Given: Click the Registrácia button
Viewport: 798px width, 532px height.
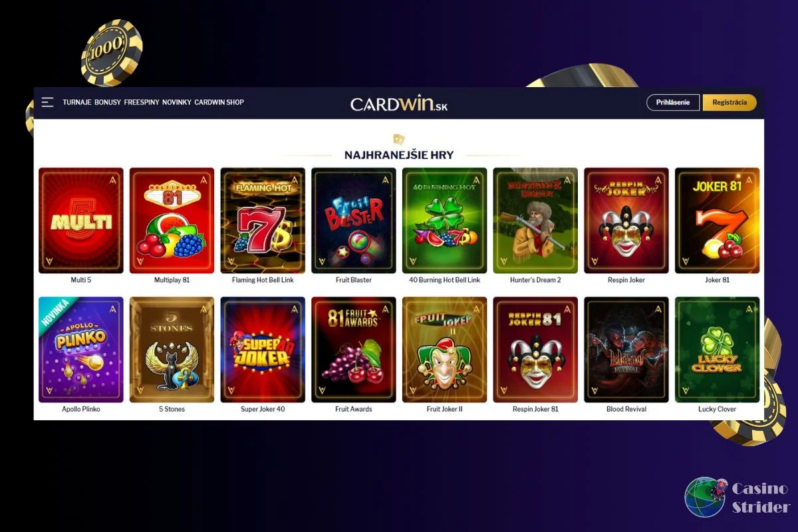Looking at the screenshot, I should pyautogui.click(x=730, y=102).
